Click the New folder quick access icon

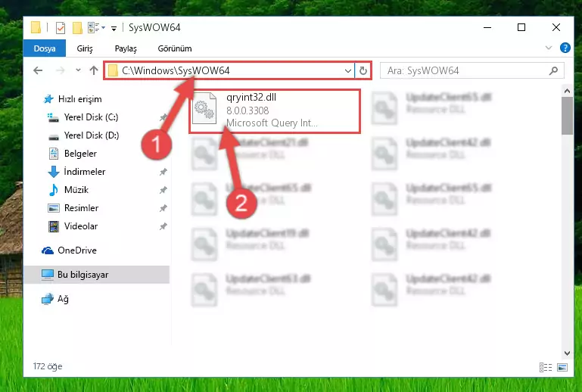click(77, 27)
